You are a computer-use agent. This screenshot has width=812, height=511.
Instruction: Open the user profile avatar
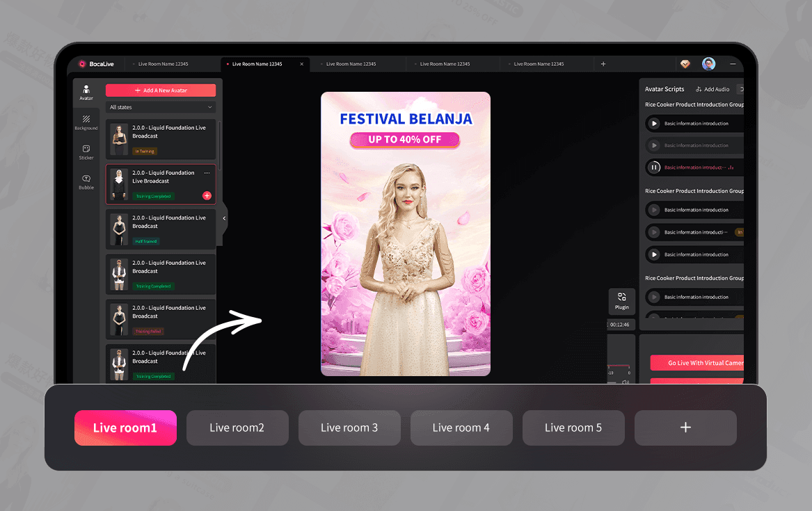tap(708, 64)
